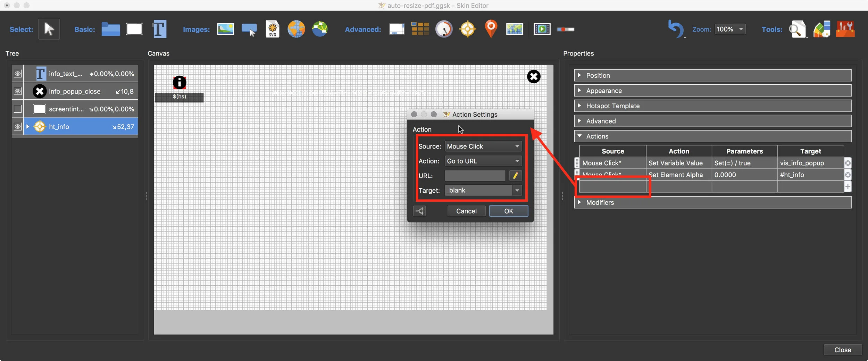Click the 'vis_info_popup' target cell
The height and width of the screenshot is (361, 868).
click(811, 163)
